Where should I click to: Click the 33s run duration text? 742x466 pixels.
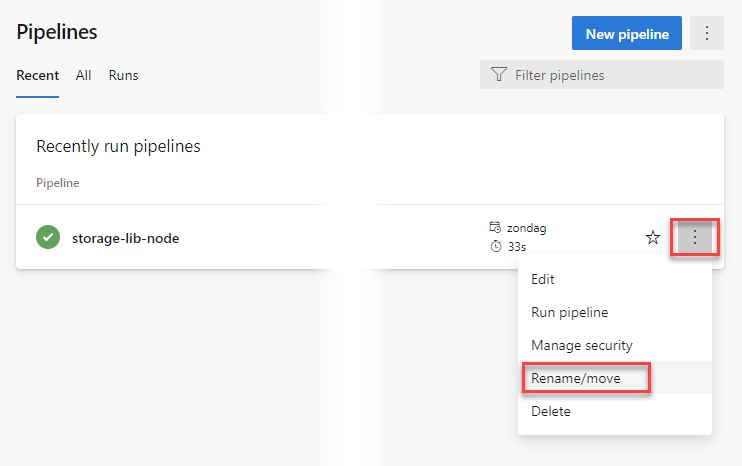517,247
